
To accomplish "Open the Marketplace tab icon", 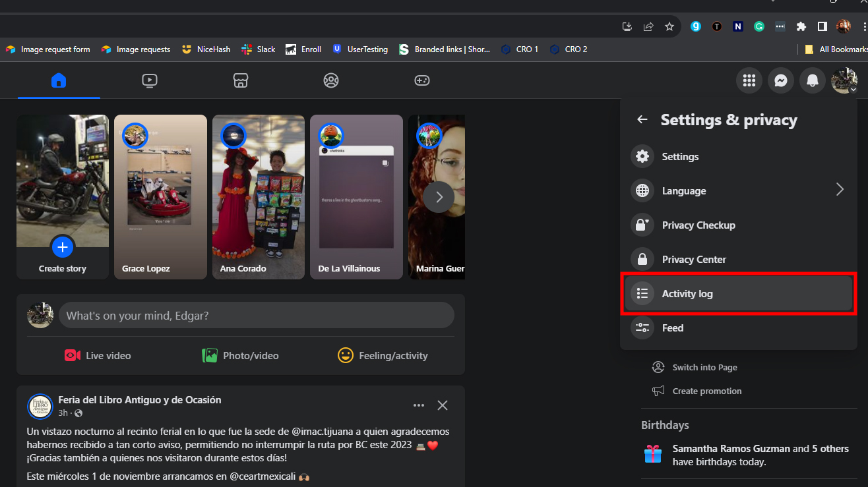I will [241, 80].
